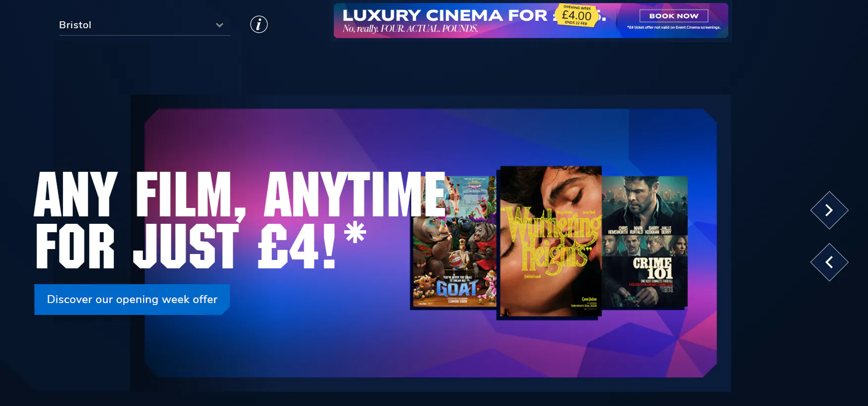Open the GOAT movie poster
The height and width of the screenshot is (406, 868).
pyautogui.click(x=455, y=243)
